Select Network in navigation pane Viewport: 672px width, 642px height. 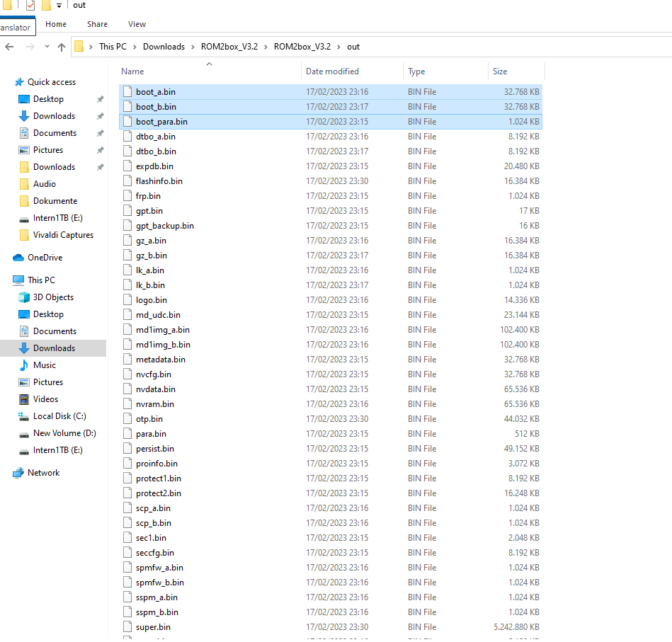tap(43, 473)
